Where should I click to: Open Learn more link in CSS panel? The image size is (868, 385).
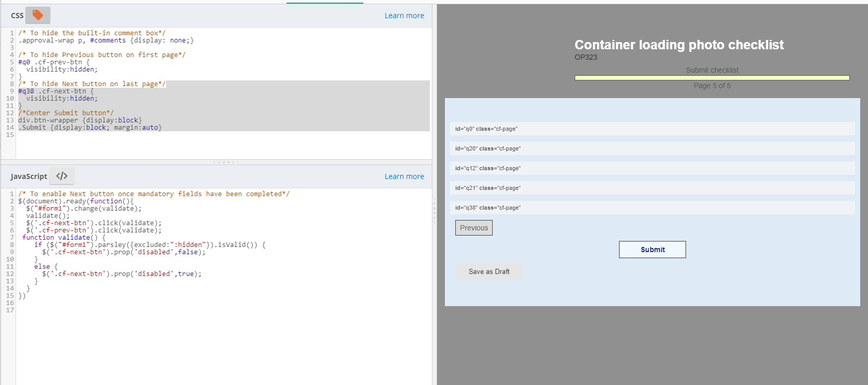(404, 16)
